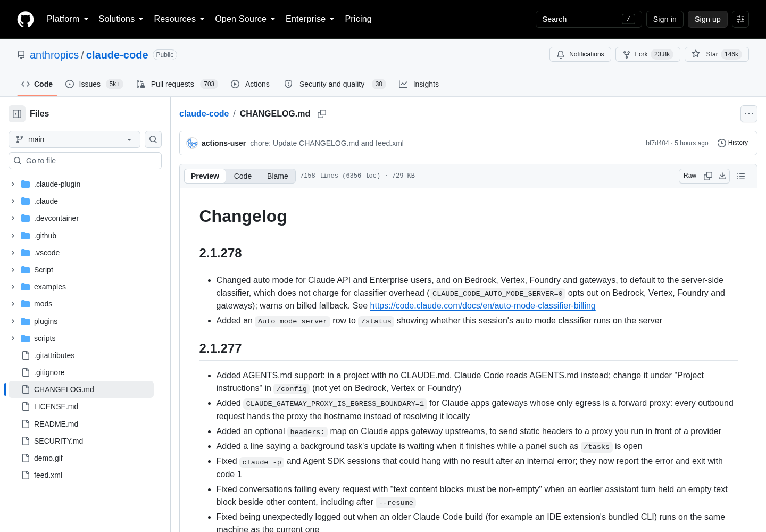Switch to Code file view
The image size is (766, 532).
click(x=243, y=176)
